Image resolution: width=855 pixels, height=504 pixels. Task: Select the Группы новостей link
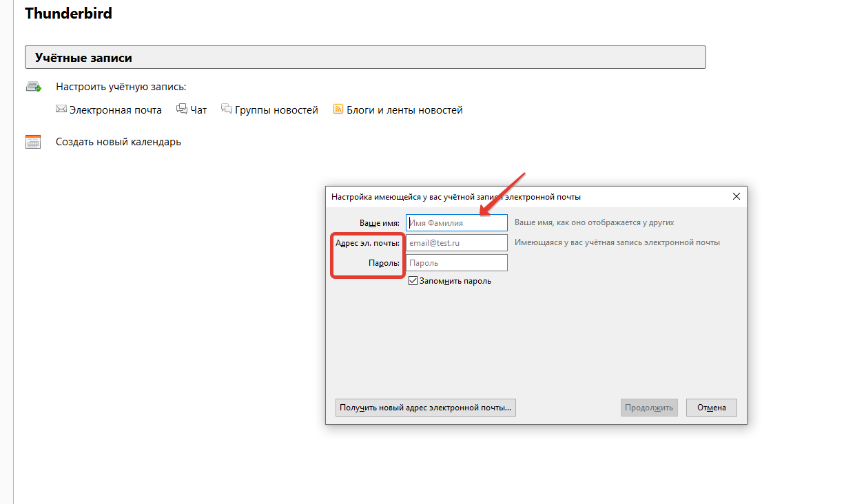coord(276,110)
